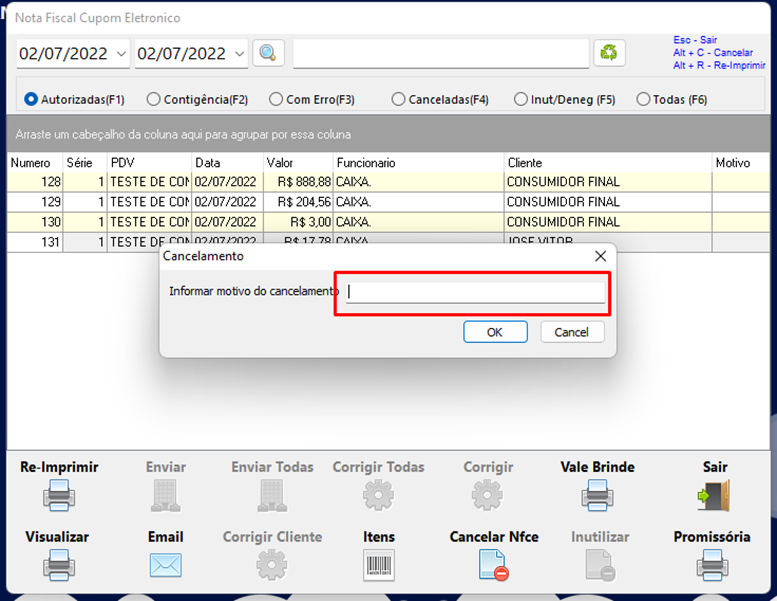Click the Itens barcode icon
This screenshot has height=601, width=777.
(x=379, y=565)
